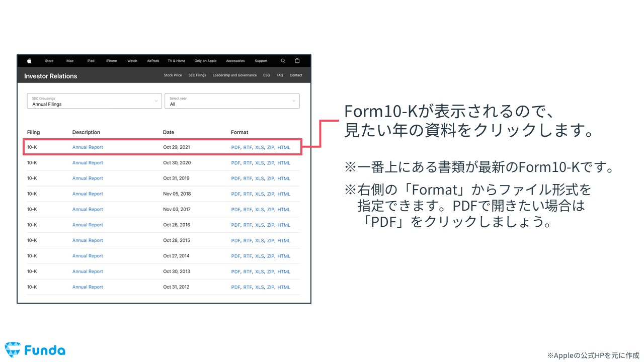The width and height of the screenshot is (644, 362).
Task: Download XLS for Oct 30, 2013 filing
Action: tap(259, 271)
